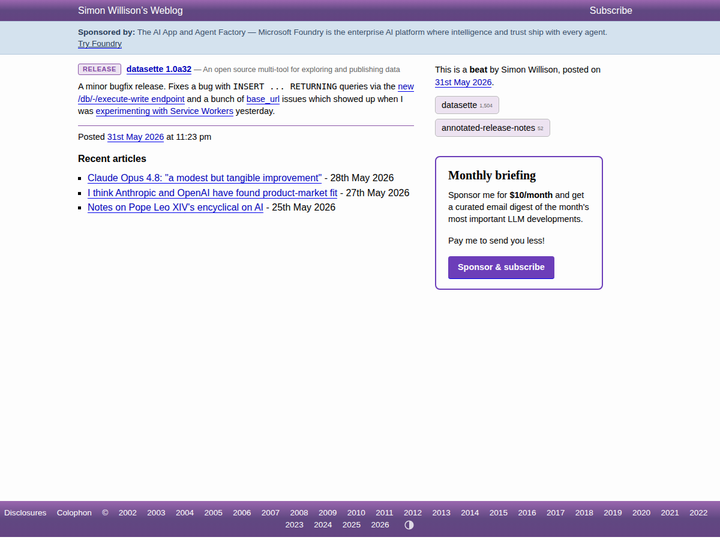
Task: Open the 2024 archive year
Action: coord(323,525)
